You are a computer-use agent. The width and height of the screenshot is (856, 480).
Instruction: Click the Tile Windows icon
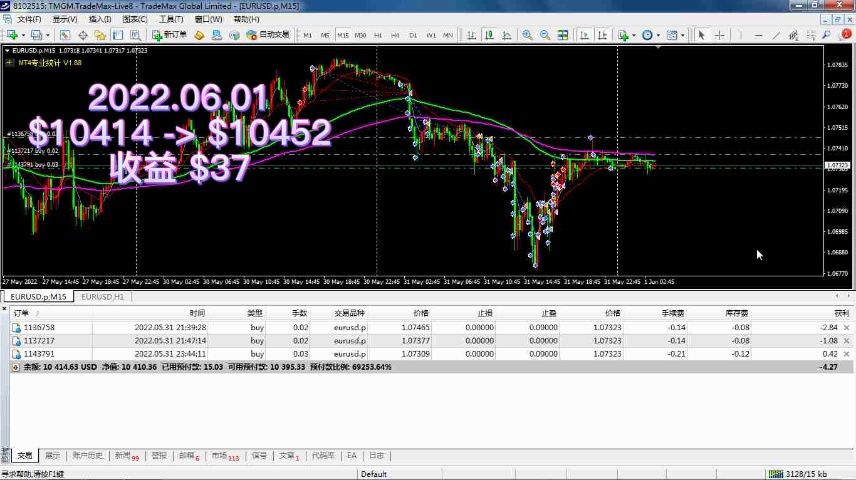pyautogui.click(x=562, y=35)
